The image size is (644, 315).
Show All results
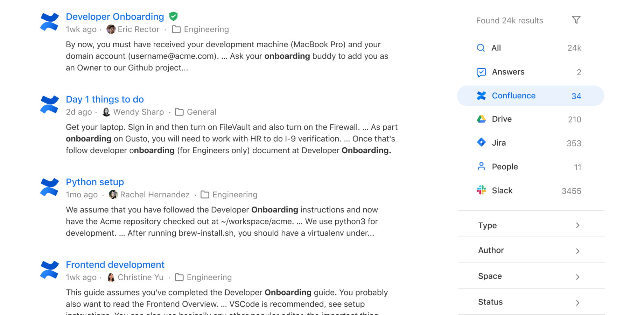(x=531, y=48)
